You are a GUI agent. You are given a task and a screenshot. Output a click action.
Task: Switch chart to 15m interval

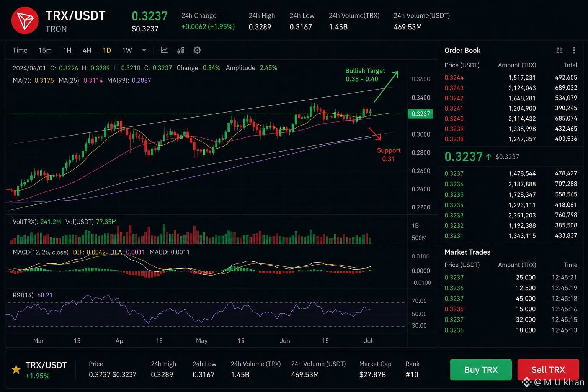pyautogui.click(x=45, y=50)
